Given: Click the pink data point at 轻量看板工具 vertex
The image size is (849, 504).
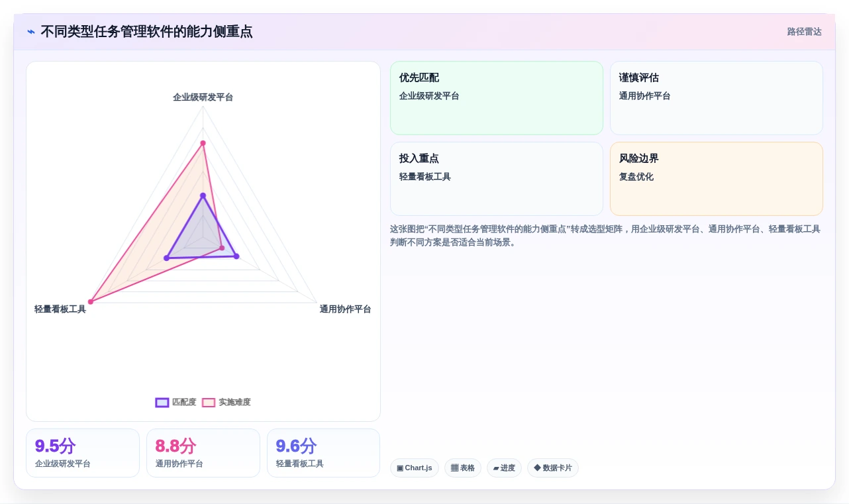Looking at the screenshot, I should [x=91, y=302].
